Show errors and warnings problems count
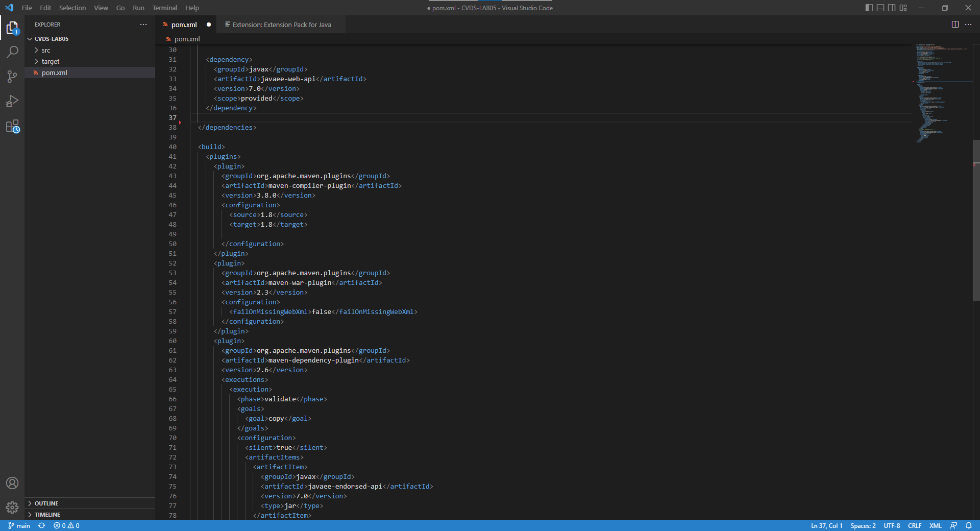Screen dimensions: 980x531 coord(66,525)
